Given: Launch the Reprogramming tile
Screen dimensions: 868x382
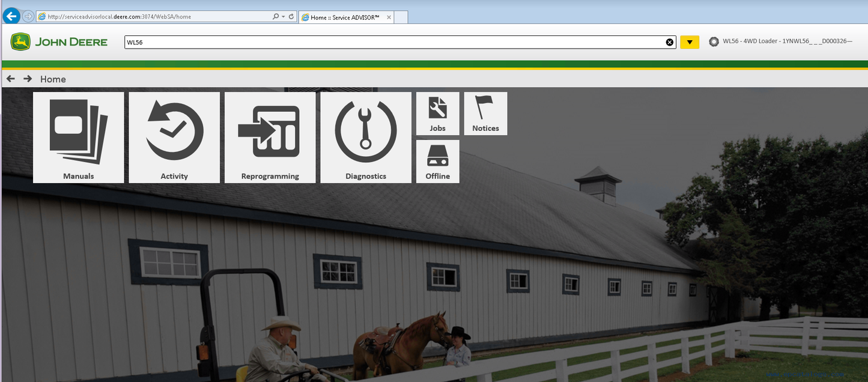Looking at the screenshot, I should tap(270, 137).
